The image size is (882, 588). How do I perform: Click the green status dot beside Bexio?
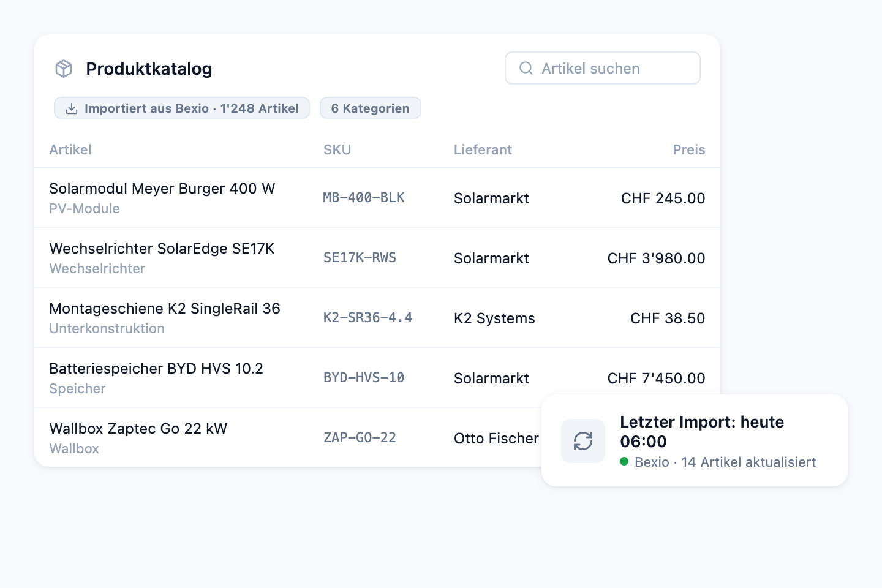pyautogui.click(x=624, y=461)
